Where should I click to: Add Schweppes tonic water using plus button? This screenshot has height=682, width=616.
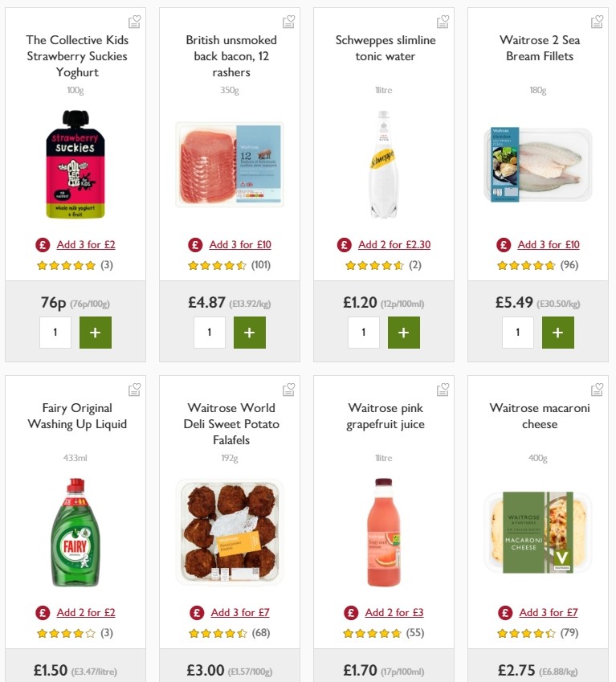404,332
